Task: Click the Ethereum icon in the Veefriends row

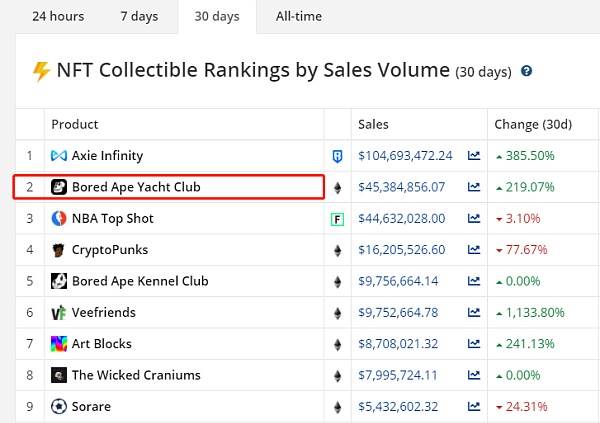Action: pyautogui.click(x=337, y=314)
